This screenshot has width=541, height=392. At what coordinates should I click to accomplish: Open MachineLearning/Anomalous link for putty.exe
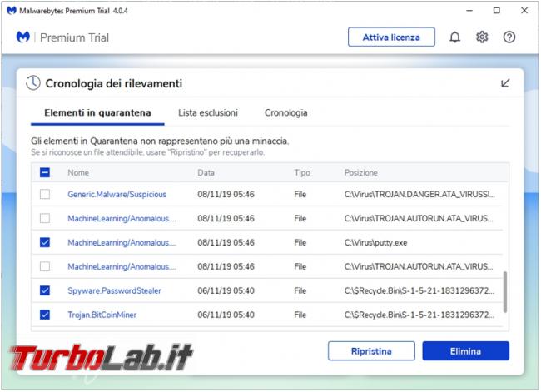122,242
